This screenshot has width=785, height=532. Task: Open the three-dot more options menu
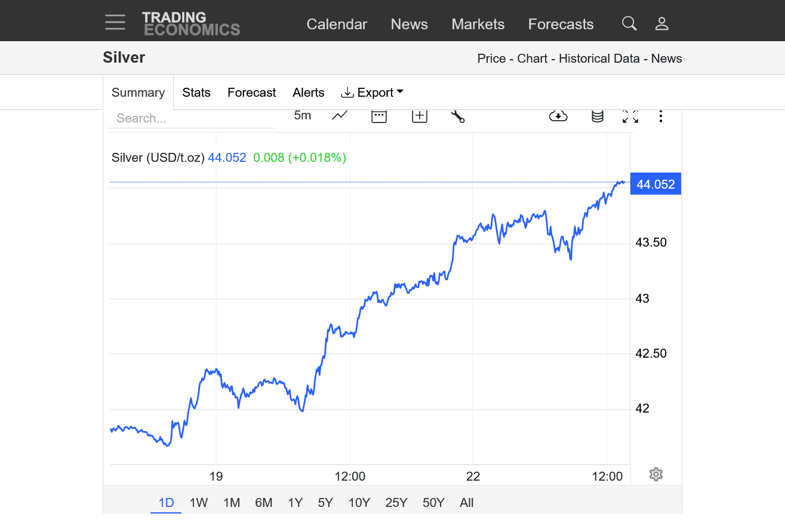[660, 116]
